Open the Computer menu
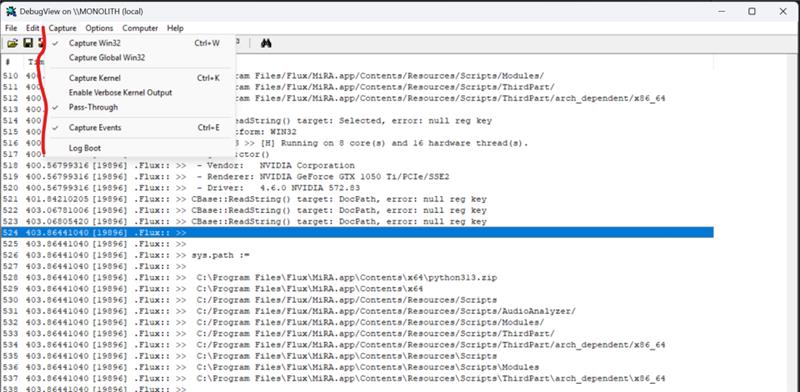 pyautogui.click(x=140, y=28)
